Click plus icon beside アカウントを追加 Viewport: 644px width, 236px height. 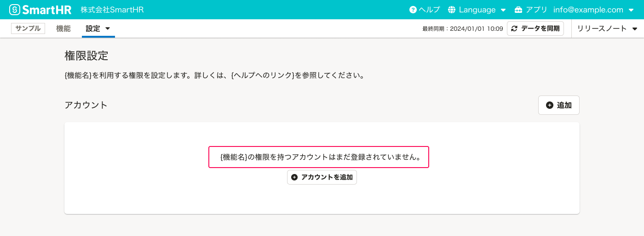pyautogui.click(x=294, y=177)
